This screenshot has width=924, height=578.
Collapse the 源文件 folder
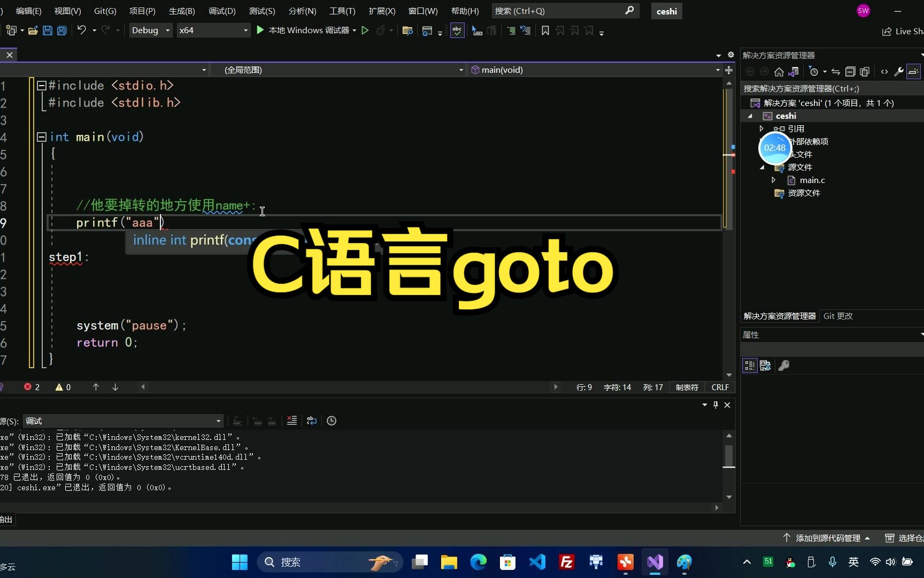[763, 167]
